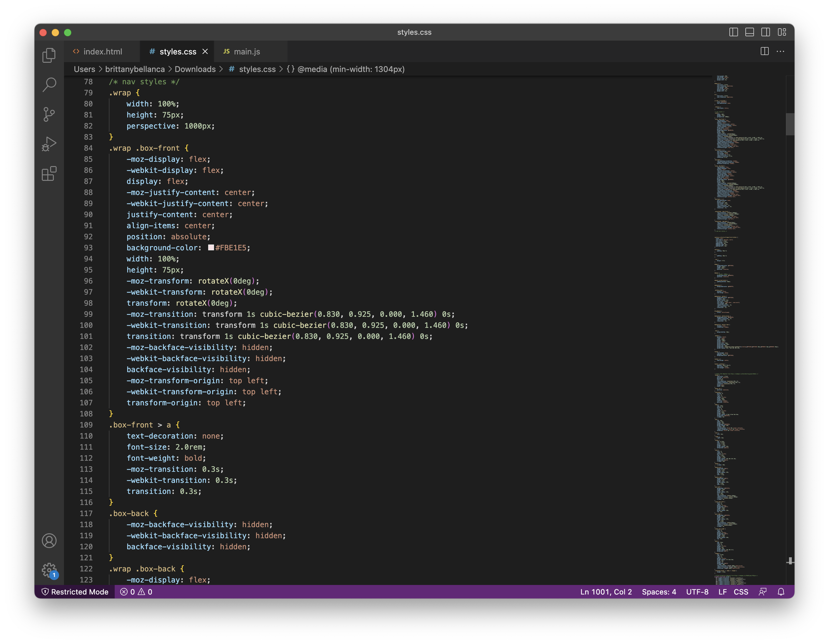Click the vertical scrollbar thumb
Viewport: 829px width, 644px height.
click(x=790, y=124)
